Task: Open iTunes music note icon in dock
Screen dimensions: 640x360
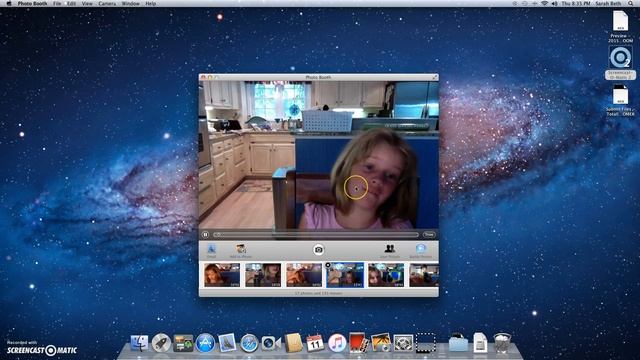Action: coord(337,343)
